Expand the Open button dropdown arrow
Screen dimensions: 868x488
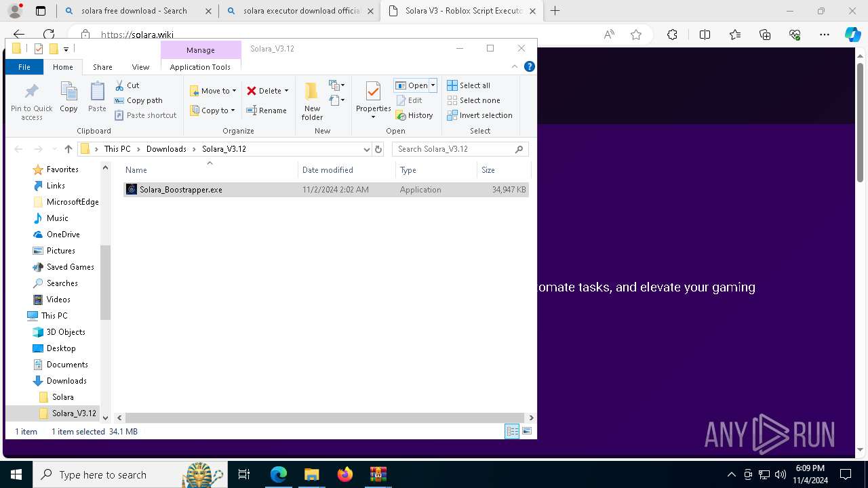(x=433, y=85)
